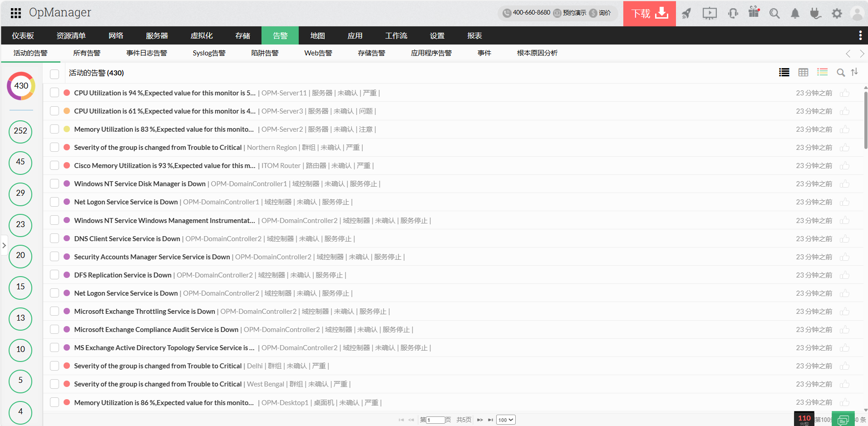Viewport: 868px width, 426px height.
Task: Open the 告警 menu
Action: pyautogui.click(x=280, y=35)
